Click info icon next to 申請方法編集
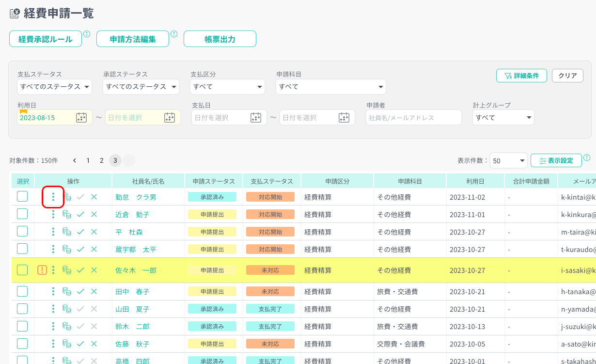Image resolution: width=596 pixels, height=364 pixels. tap(174, 34)
